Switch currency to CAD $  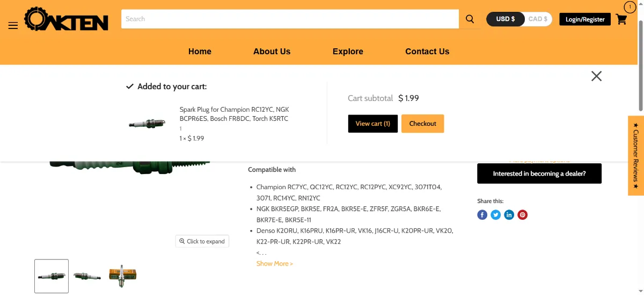point(538,19)
